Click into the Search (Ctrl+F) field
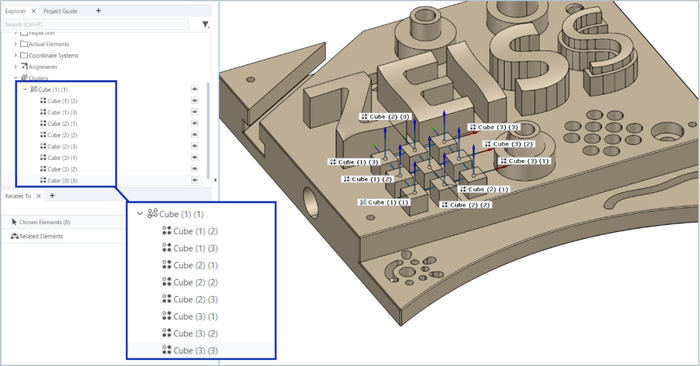 [x=96, y=25]
